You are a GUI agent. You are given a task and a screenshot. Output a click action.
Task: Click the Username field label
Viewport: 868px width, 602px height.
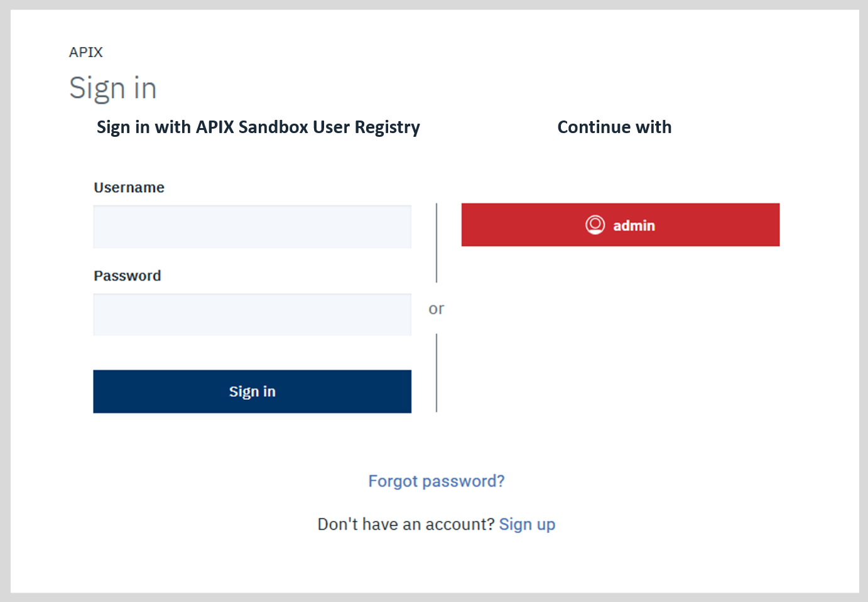(129, 188)
